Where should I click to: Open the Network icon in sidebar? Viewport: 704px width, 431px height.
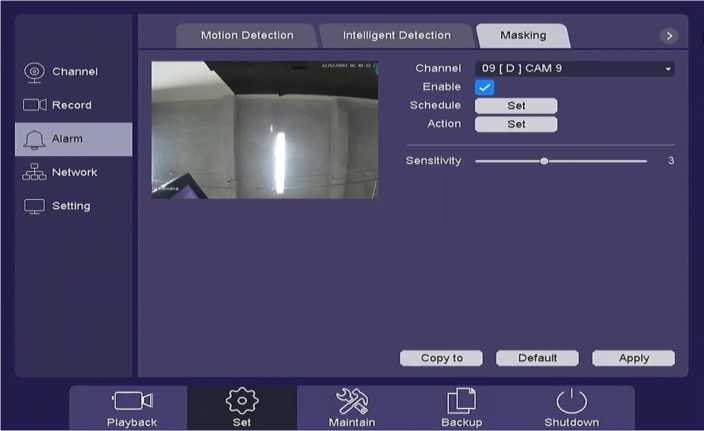pos(34,173)
